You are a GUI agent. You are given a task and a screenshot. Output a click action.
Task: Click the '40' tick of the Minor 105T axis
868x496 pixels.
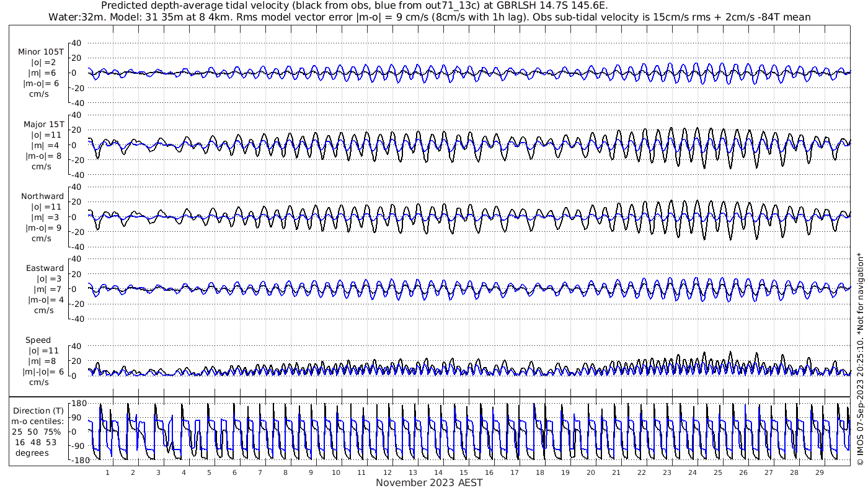(x=77, y=43)
